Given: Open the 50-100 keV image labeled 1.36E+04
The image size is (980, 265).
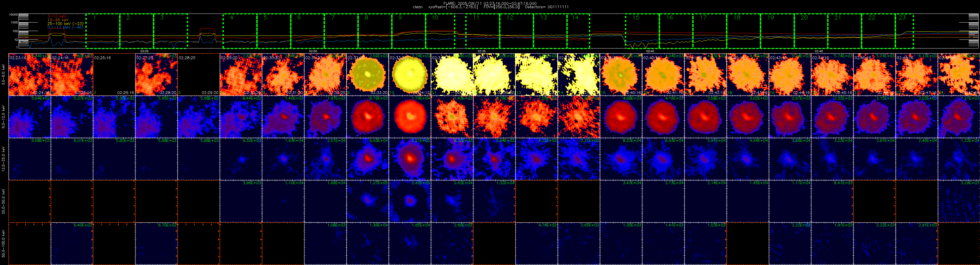Looking at the screenshot, I should pos(367,243).
